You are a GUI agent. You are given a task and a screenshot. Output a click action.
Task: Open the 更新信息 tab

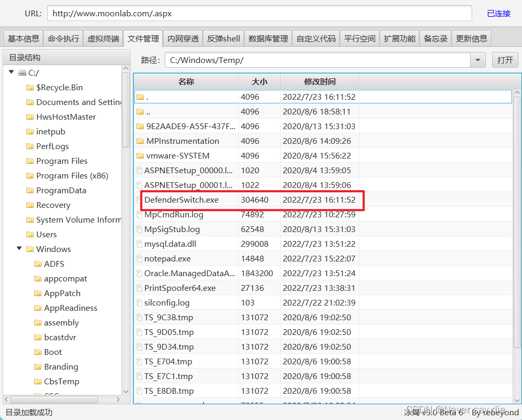coord(472,39)
